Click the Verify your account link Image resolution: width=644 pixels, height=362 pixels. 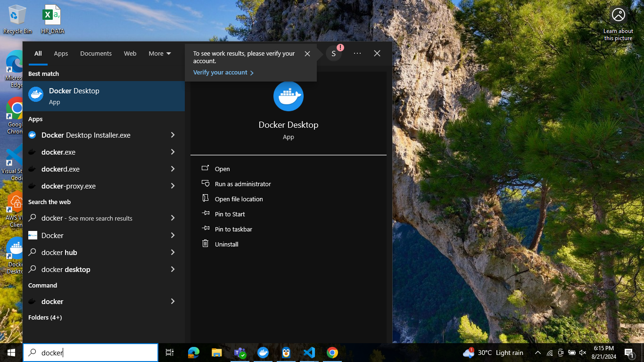tap(223, 73)
